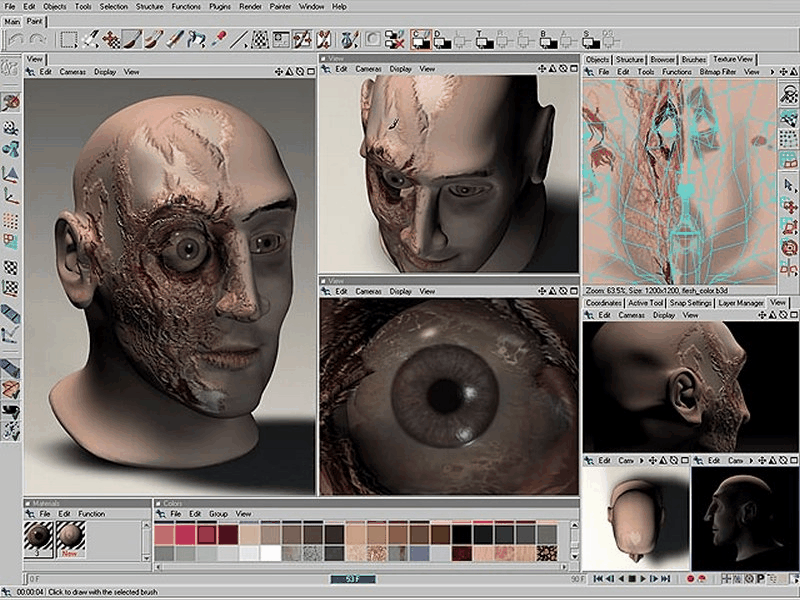Play the animation backward
The width and height of the screenshot is (800, 600).
point(621,579)
